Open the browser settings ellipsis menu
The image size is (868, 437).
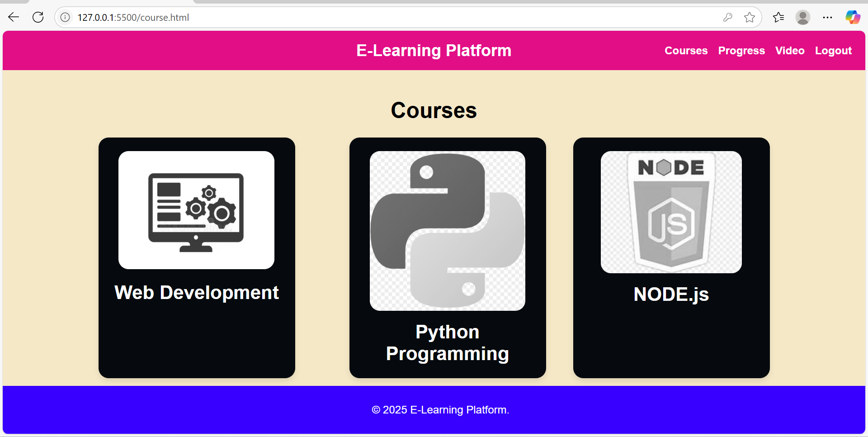[827, 17]
